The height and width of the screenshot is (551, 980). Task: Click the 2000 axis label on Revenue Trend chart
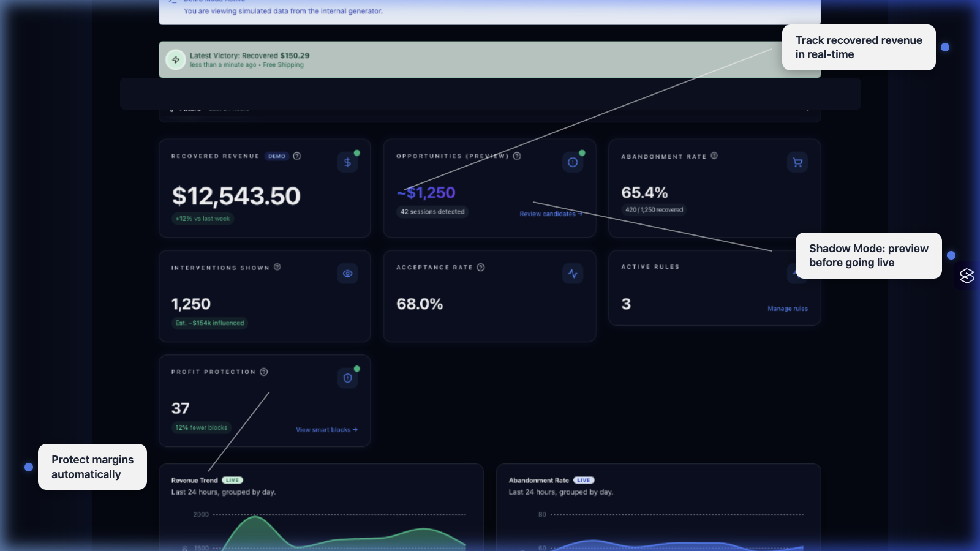click(x=201, y=515)
